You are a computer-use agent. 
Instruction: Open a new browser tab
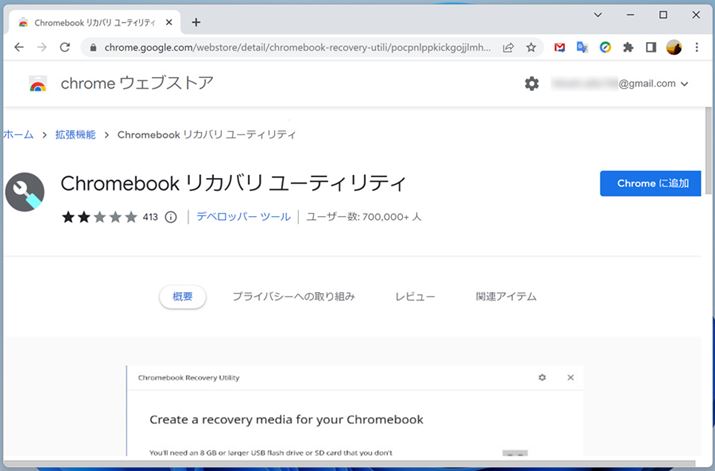(x=196, y=22)
